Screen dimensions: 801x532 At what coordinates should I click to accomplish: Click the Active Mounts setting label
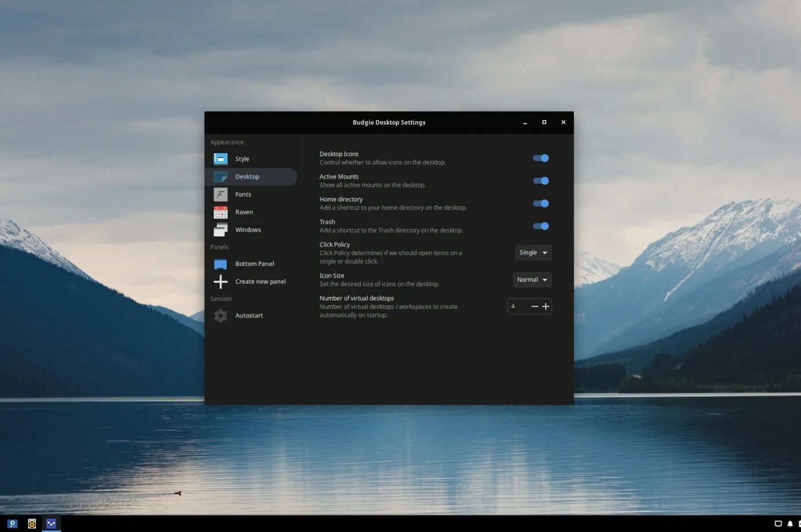(x=339, y=177)
